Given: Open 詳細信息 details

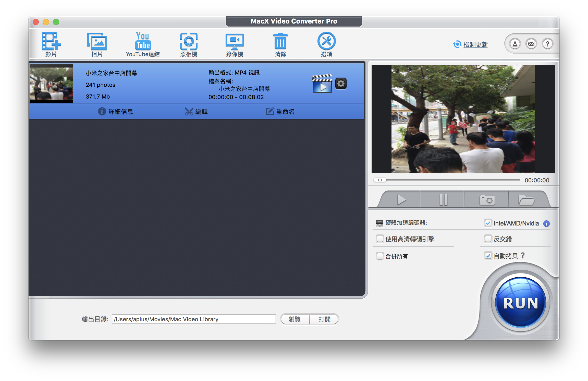Looking at the screenshot, I should (x=116, y=112).
